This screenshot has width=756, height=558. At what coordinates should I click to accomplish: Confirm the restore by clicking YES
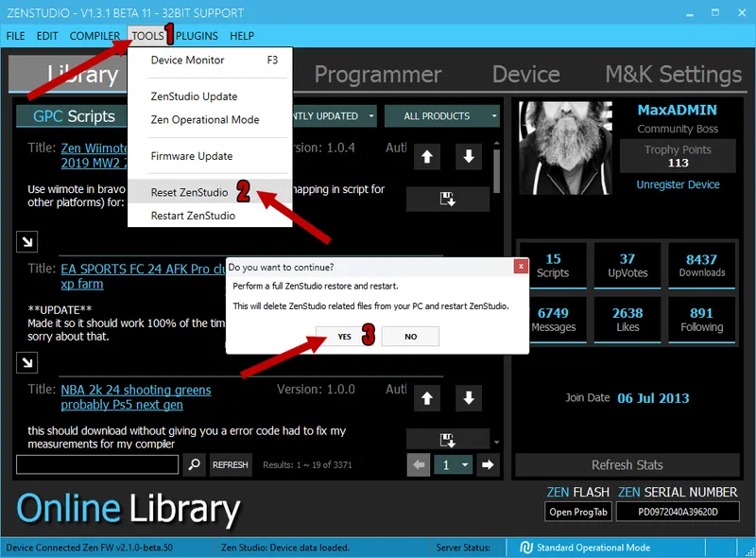click(343, 336)
